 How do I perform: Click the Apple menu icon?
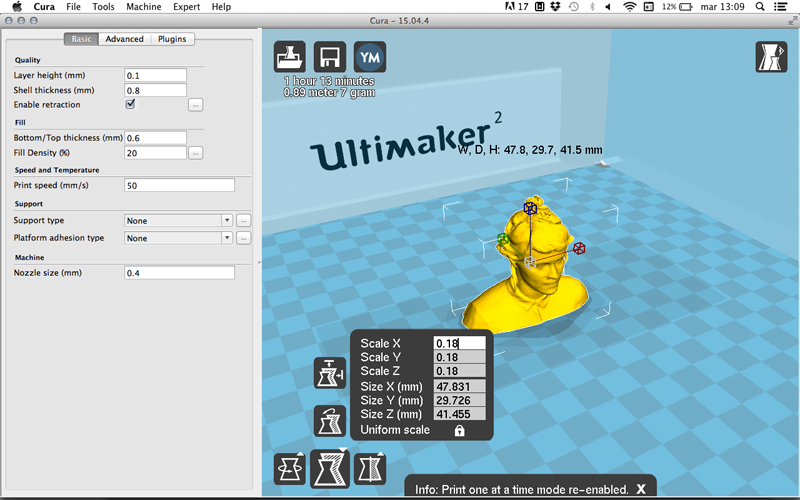(x=17, y=7)
